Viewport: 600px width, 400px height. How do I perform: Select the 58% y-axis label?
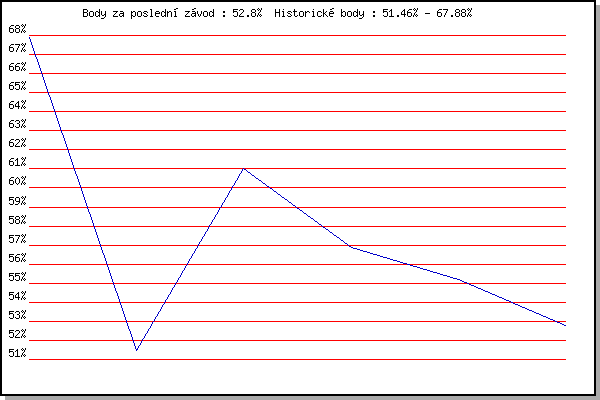[x=17, y=220]
